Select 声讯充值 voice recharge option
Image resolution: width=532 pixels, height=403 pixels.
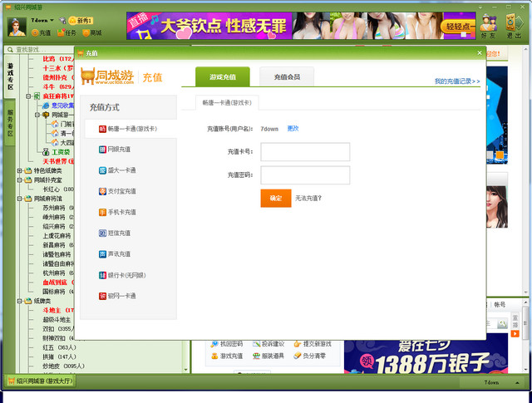pyautogui.click(x=115, y=254)
